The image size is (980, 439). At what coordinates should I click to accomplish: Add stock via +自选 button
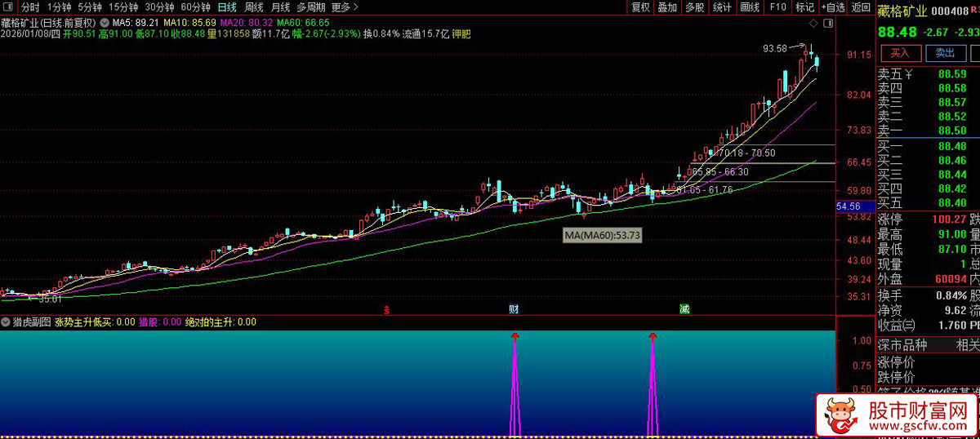(x=832, y=7)
